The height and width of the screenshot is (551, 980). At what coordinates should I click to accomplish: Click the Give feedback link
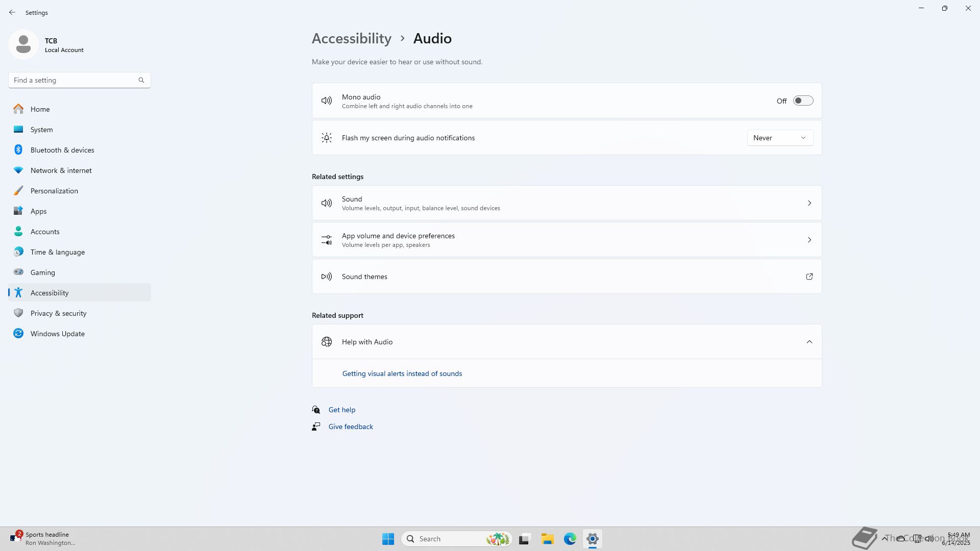point(350,427)
